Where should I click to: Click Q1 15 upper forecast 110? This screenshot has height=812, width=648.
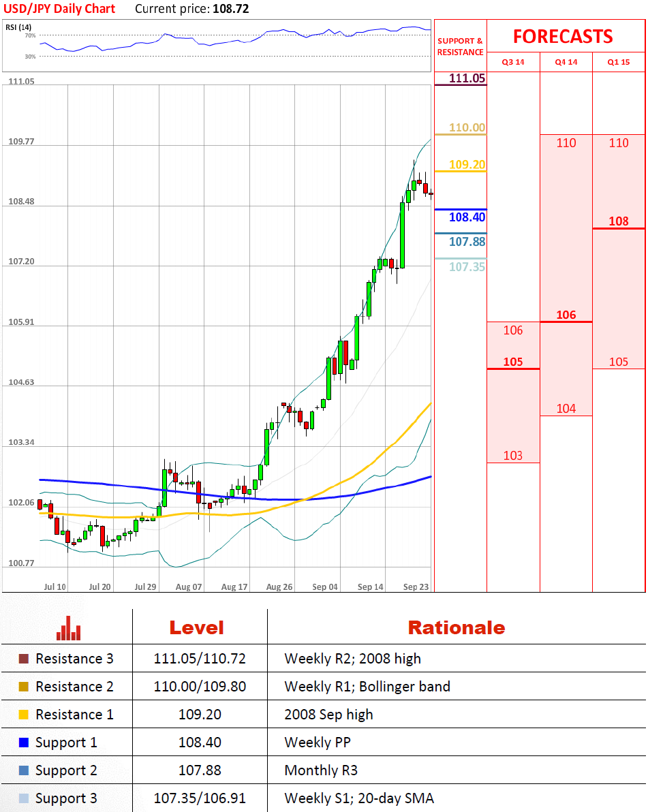pos(619,143)
